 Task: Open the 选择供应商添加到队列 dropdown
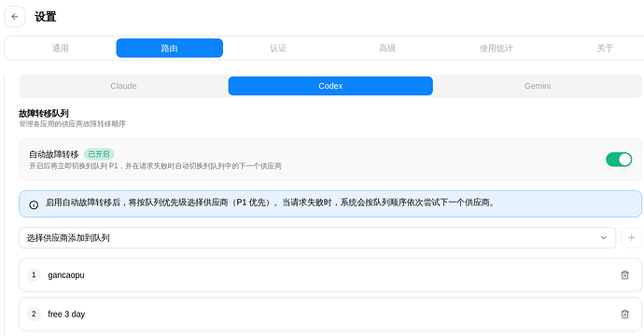tap(317, 237)
